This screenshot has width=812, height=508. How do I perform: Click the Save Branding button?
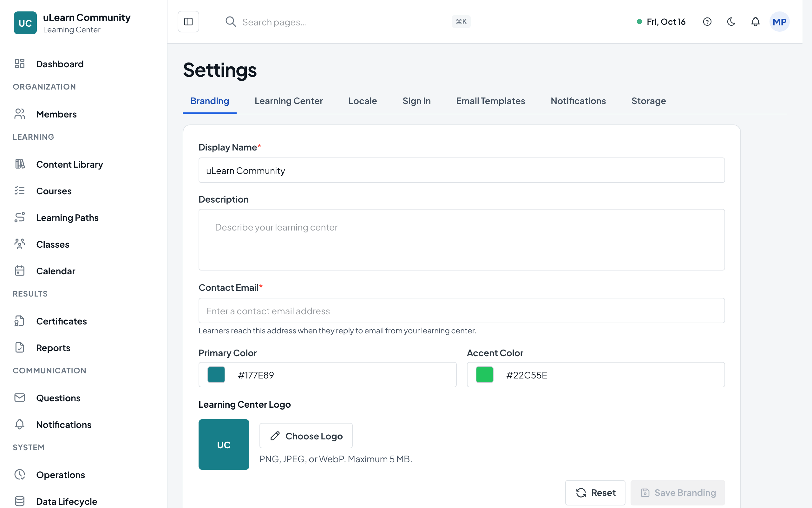(x=678, y=492)
